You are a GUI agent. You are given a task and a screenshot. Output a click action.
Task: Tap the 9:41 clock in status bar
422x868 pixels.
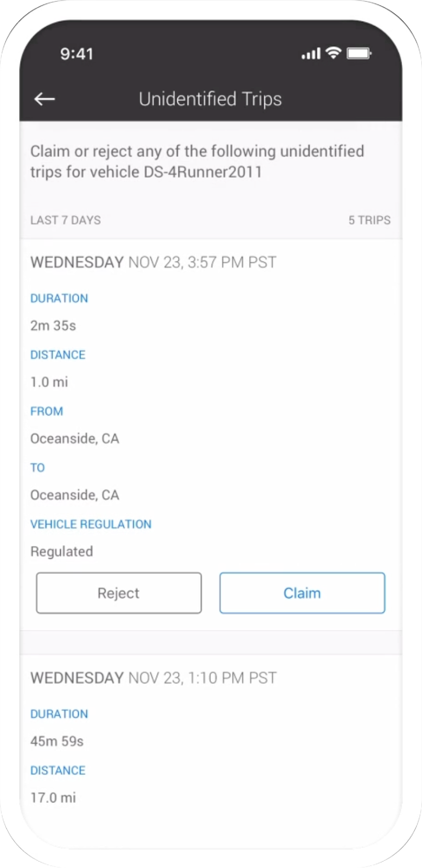(76, 54)
